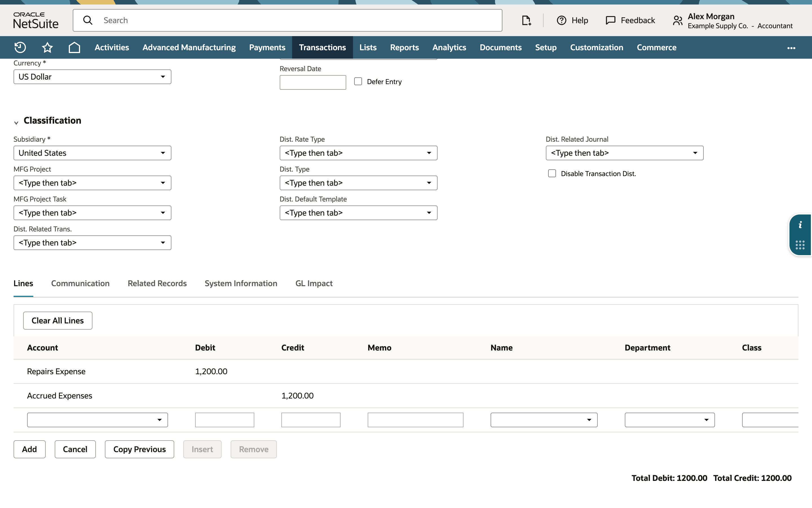This screenshot has width=812, height=508.
Task: Open the side panel info icon
Action: tap(800, 225)
